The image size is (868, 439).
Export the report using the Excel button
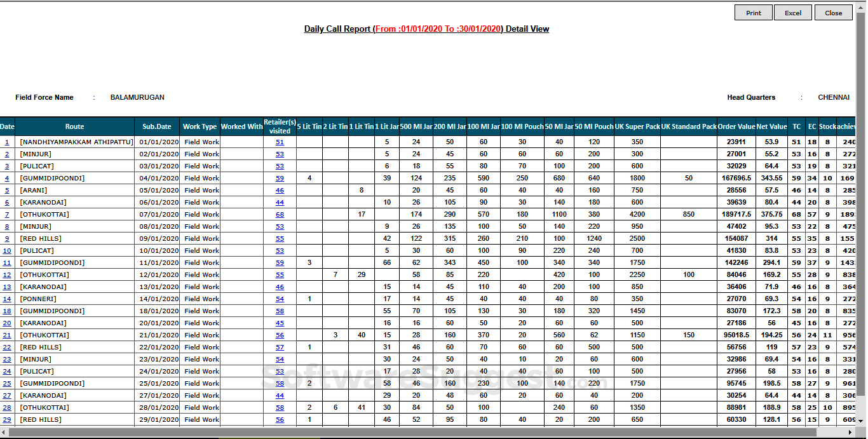tap(792, 12)
